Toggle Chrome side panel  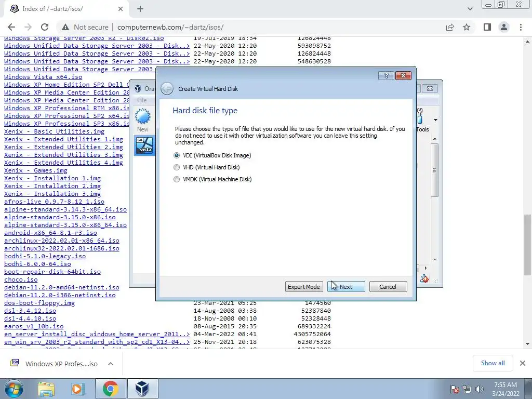(x=487, y=27)
